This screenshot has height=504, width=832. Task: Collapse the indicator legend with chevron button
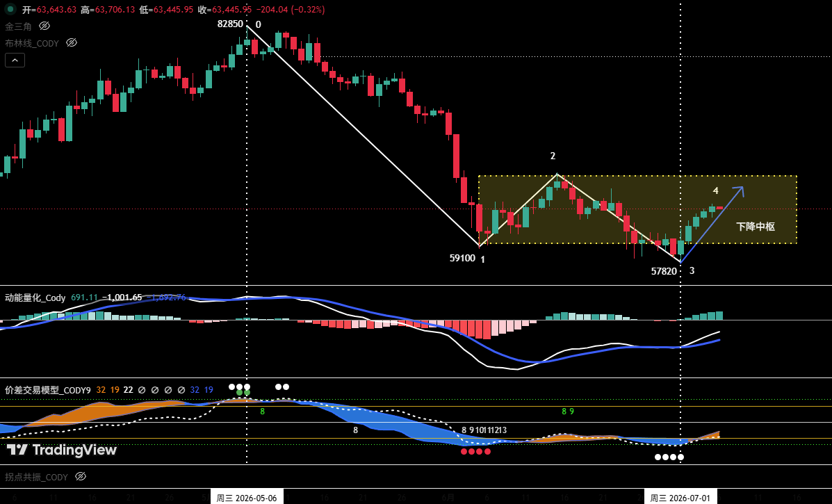click(15, 60)
